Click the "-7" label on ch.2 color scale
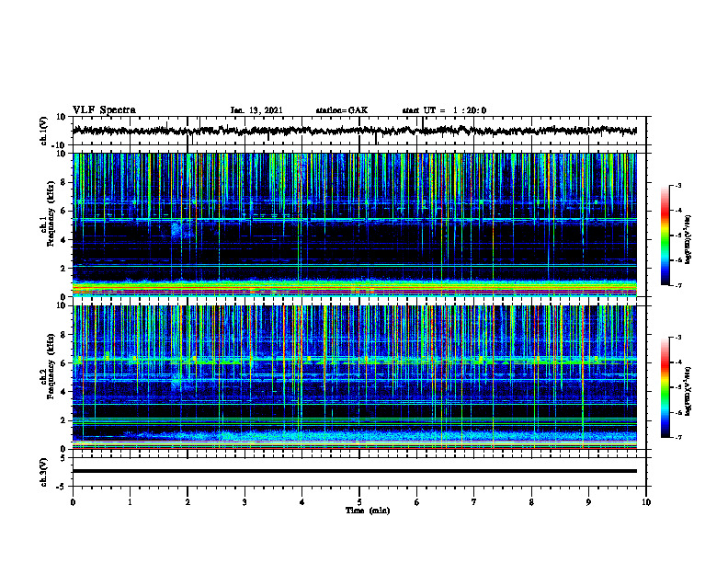Viewport: 728px width, 563px height. click(677, 438)
